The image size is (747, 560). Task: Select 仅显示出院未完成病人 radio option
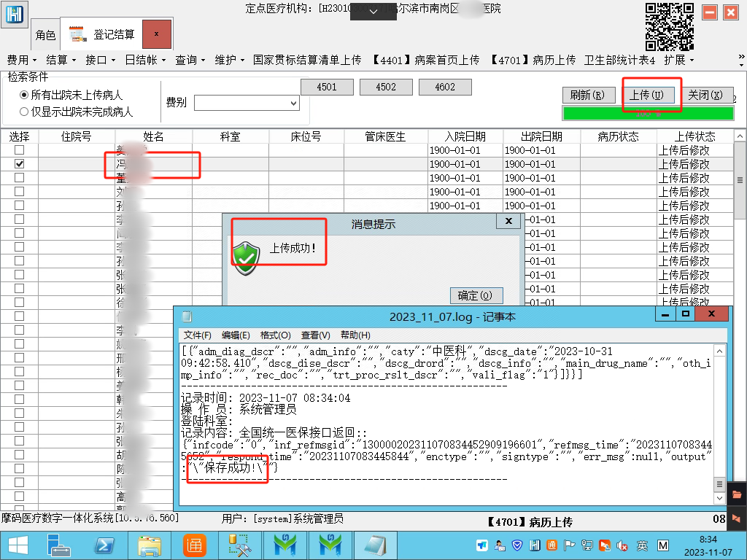(24, 112)
